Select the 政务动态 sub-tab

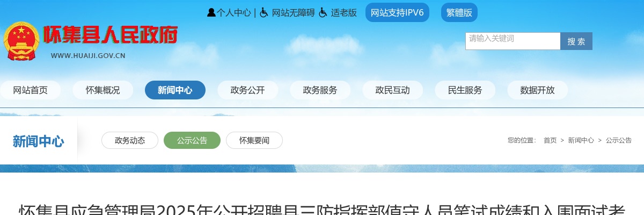click(x=130, y=140)
